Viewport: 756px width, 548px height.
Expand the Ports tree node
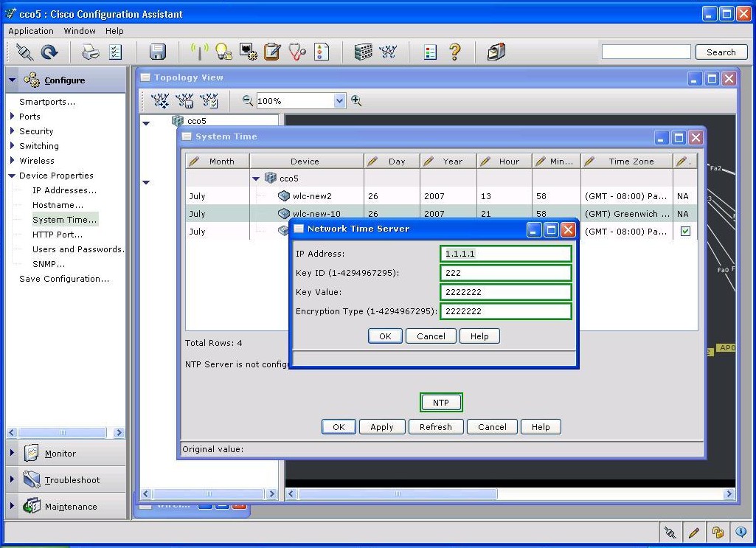click(x=13, y=116)
